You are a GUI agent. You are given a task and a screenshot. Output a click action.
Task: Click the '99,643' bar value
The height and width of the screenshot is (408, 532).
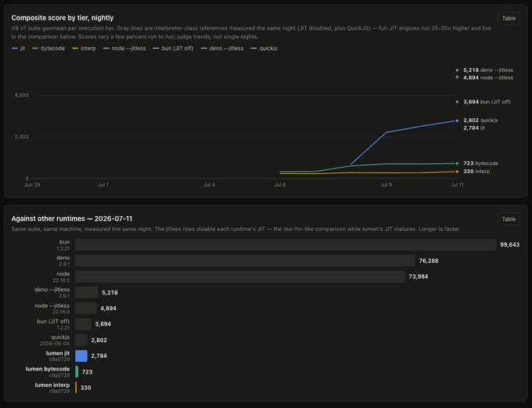point(509,245)
